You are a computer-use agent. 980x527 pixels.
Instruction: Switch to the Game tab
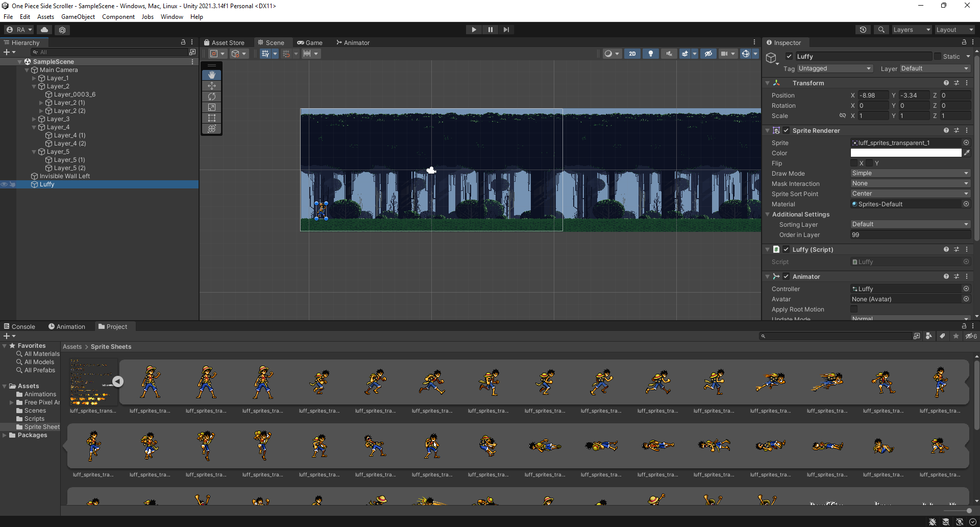pyautogui.click(x=310, y=43)
